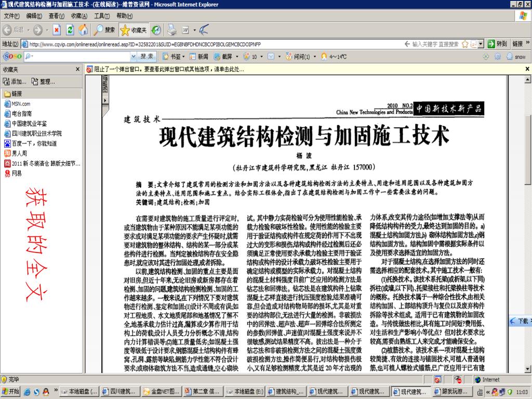Image resolution: width=532 pixels, height=399 pixels.
Task: Open the 工具 menu
Action: click(x=102, y=16)
